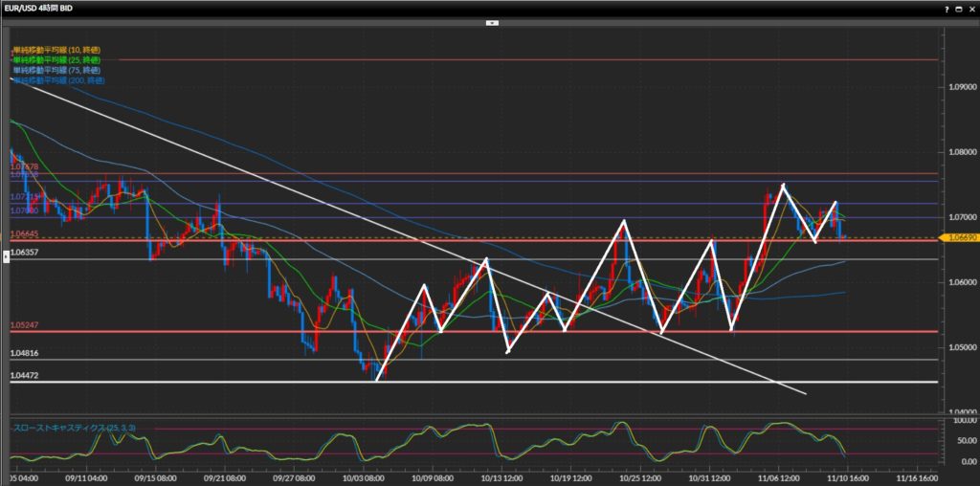
Task: Select the 10-period simple moving average label
Action: [x=56, y=49]
